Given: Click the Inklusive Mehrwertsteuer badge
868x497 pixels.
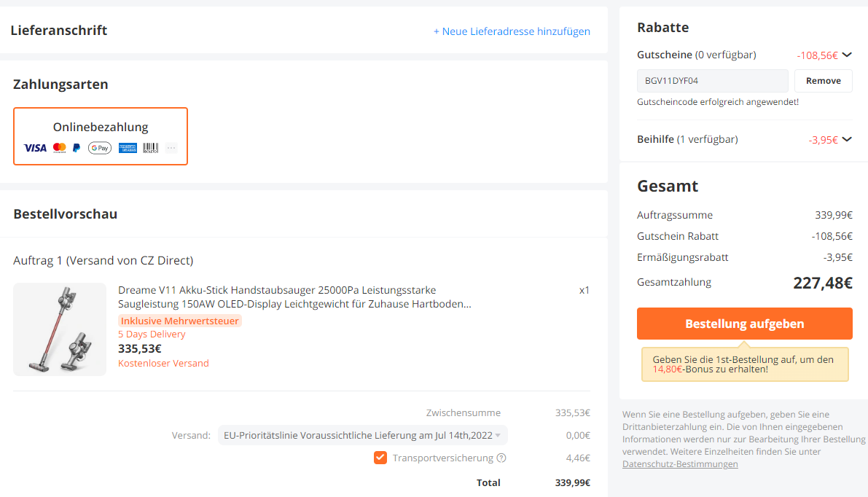Looking at the screenshot, I should pos(180,321).
